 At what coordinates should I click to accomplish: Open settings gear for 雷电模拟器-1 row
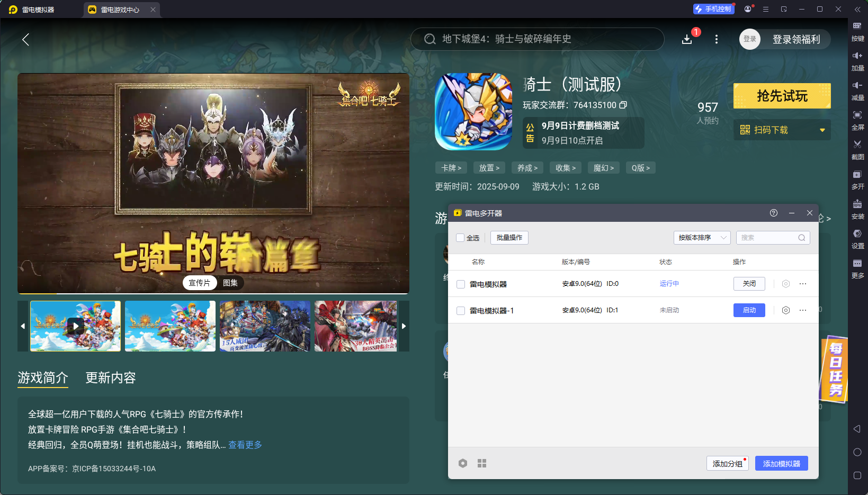(786, 310)
